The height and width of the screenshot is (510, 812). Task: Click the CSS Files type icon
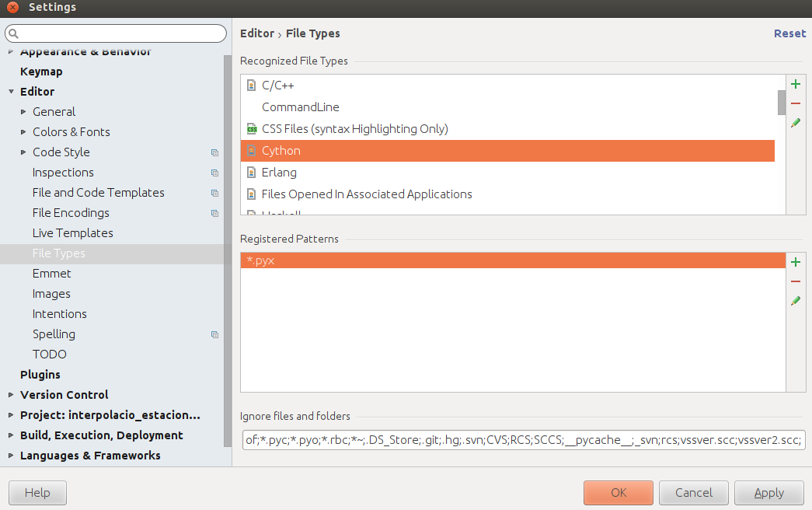(252, 128)
